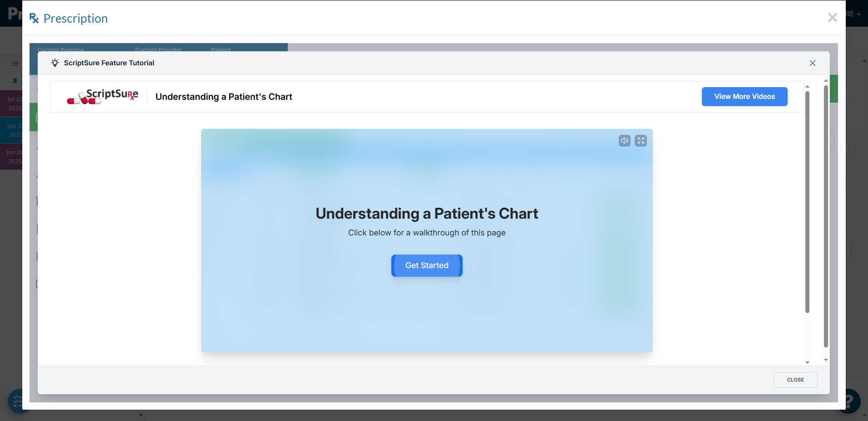Open the checklist widget icon
The image size is (868, 421).
[x=16, y=401]
